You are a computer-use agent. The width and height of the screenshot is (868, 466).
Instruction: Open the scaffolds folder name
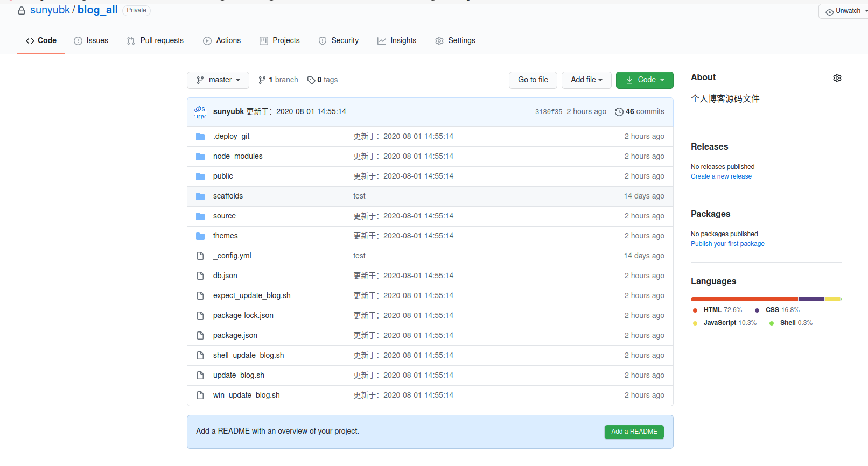tap(228, 196)
